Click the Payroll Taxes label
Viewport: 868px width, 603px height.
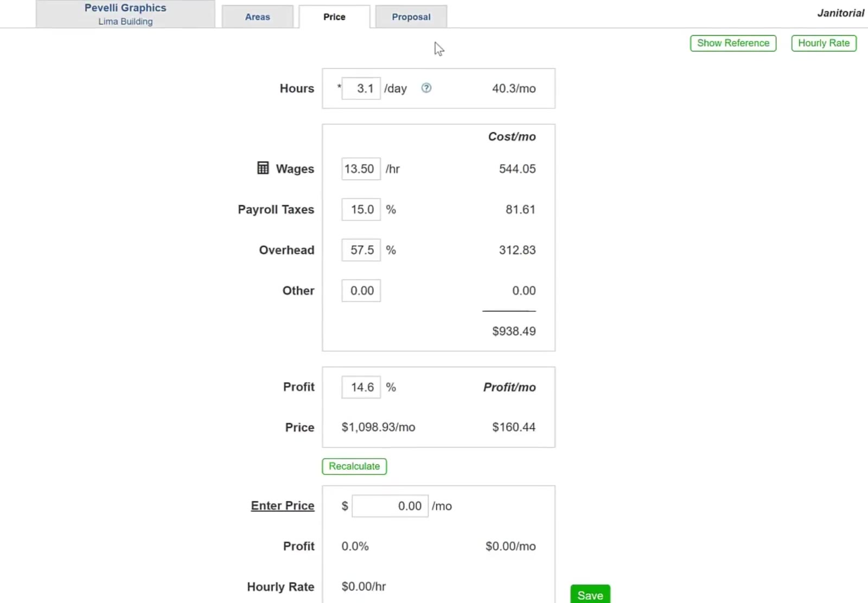(276, 209)
